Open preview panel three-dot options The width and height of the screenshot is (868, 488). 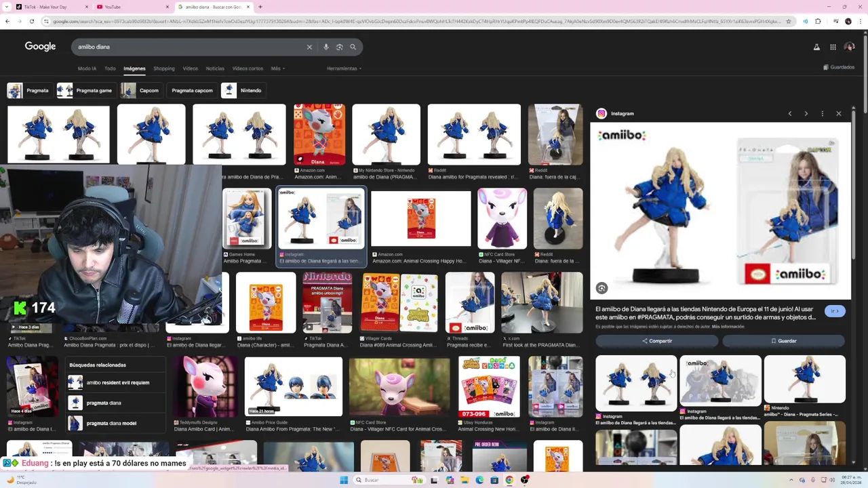(x=823, y=113)
